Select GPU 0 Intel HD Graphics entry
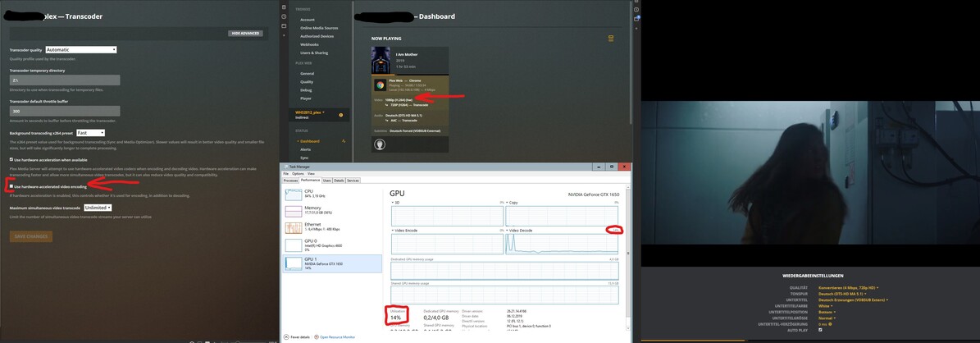This screenshot has height=343, width=980. pyautogui.click(x=332, y=245)
